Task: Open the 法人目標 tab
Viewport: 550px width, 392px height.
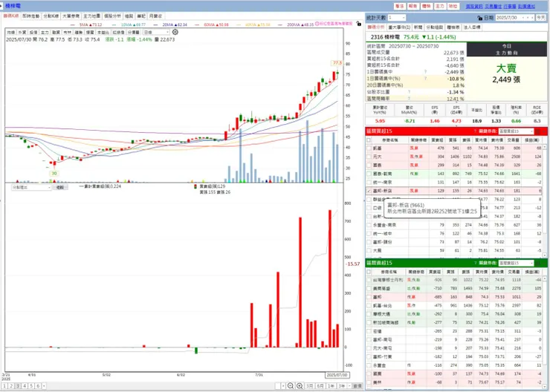Action: [x=472, y=27]
